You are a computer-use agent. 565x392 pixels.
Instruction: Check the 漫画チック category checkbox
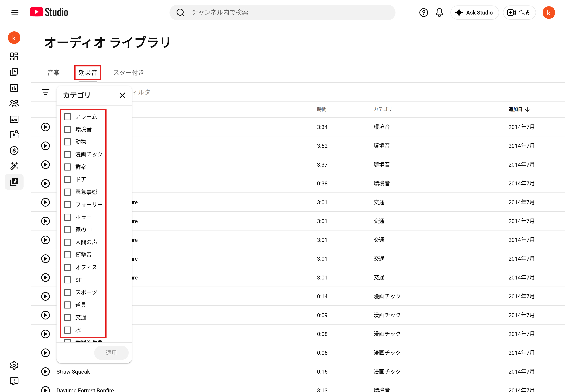[67, 154]
